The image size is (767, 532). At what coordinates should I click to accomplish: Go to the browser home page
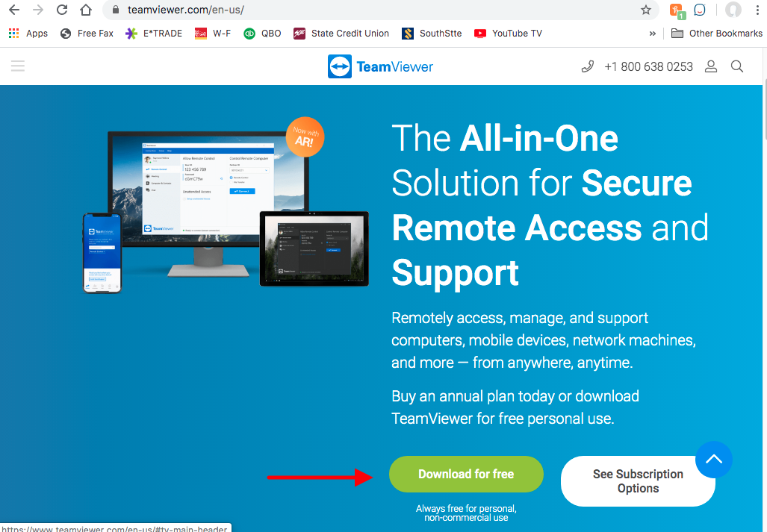click(x=86, y=10)
